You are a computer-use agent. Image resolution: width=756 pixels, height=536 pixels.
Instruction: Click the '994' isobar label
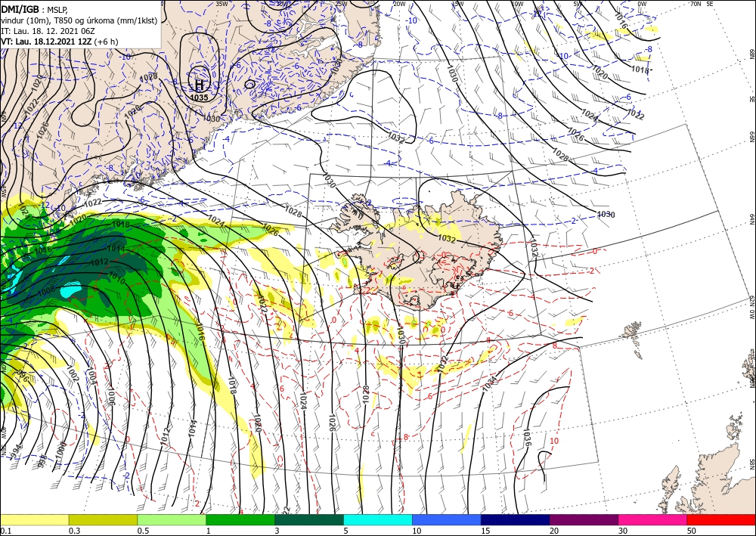(16, 451)
